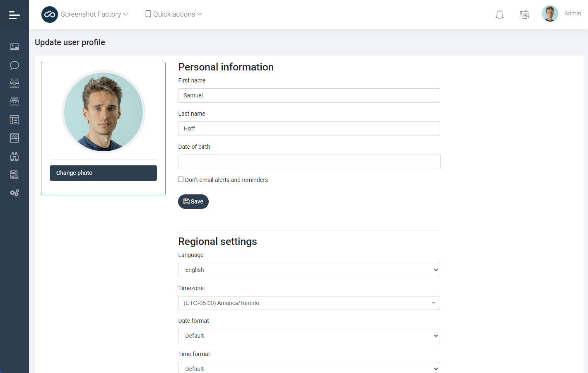This screenshot has height=373, width=588.
Task: Click the Save button
Action: (193, 201)
